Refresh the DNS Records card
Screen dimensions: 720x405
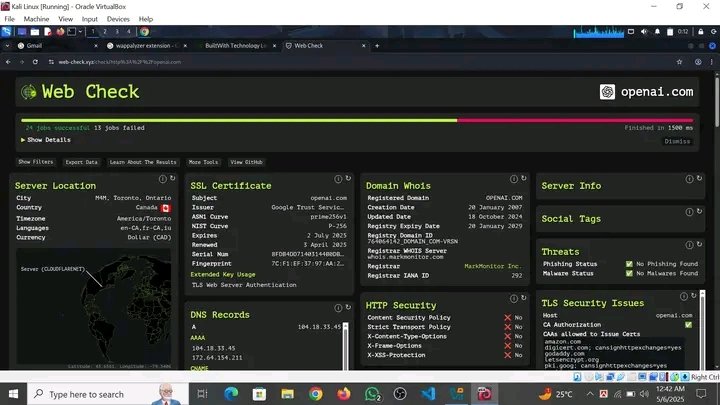[x=348, y=307]
